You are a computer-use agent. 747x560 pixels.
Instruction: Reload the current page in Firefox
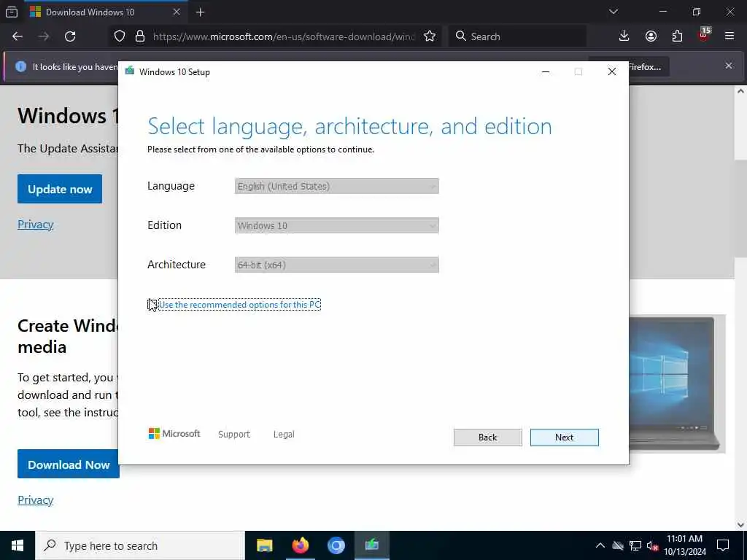[70, 36]
